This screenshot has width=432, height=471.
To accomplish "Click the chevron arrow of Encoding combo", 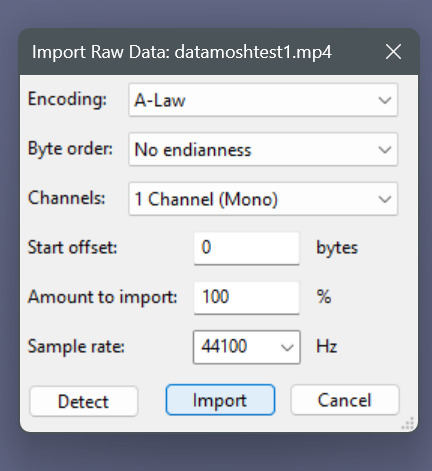I will [x=385, y=100].
